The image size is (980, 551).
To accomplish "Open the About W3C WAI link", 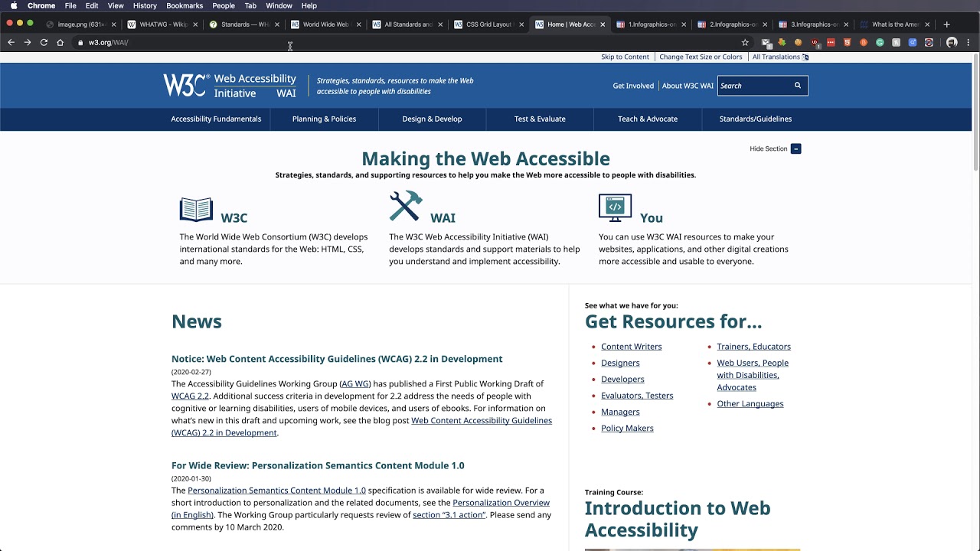I will click(x=688, y=86).
